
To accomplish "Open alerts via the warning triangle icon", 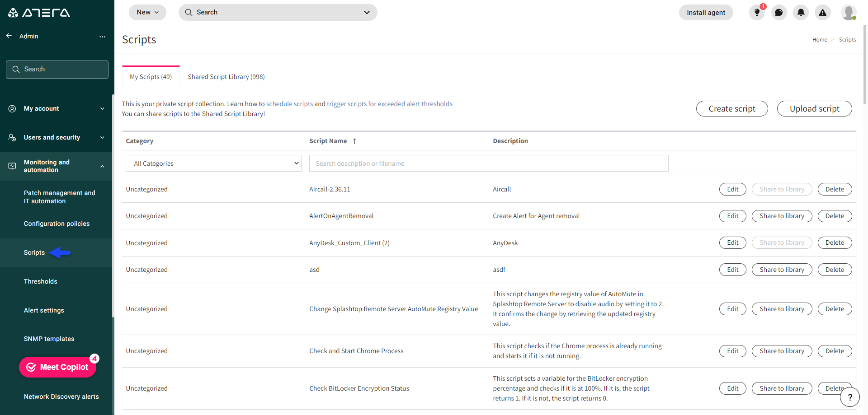I will click(x=822, y=12).
